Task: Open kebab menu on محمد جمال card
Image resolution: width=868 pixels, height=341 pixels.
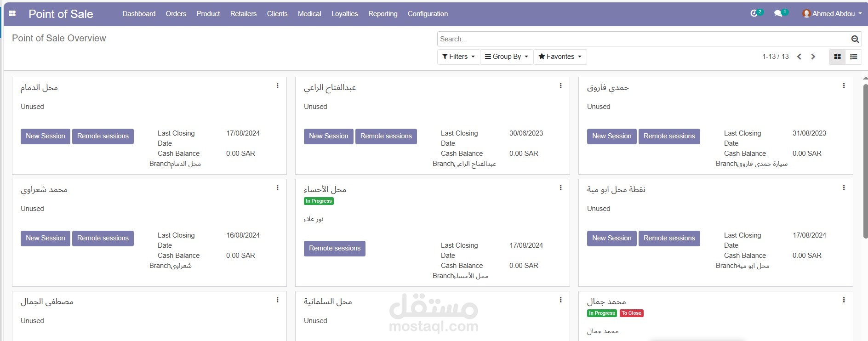Action: [x=844, y=300]
